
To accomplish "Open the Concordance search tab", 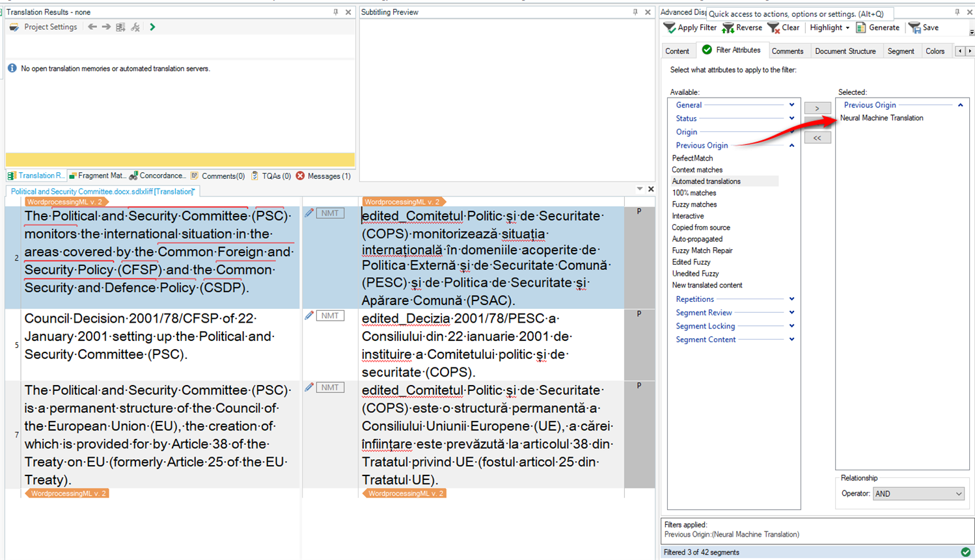I will [158, 176].
